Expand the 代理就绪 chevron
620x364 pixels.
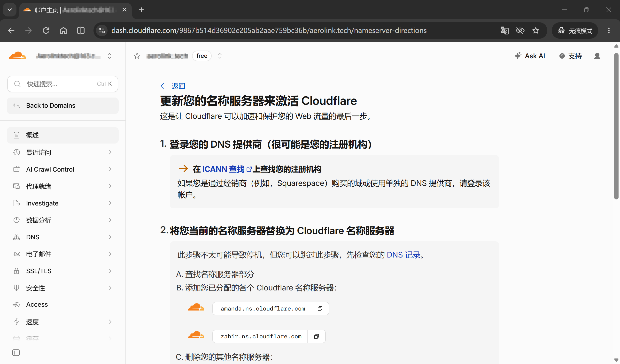point(110,186)
